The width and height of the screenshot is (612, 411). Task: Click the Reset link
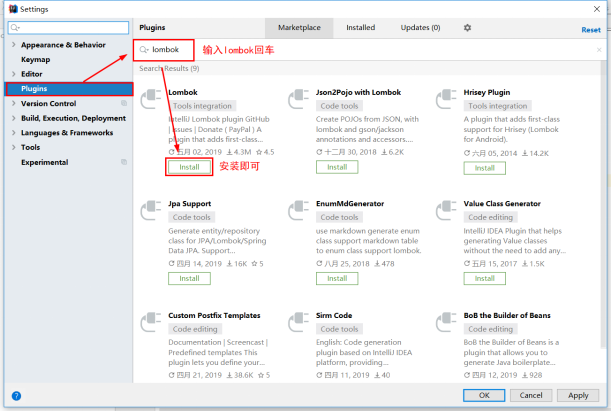point(591,30)
